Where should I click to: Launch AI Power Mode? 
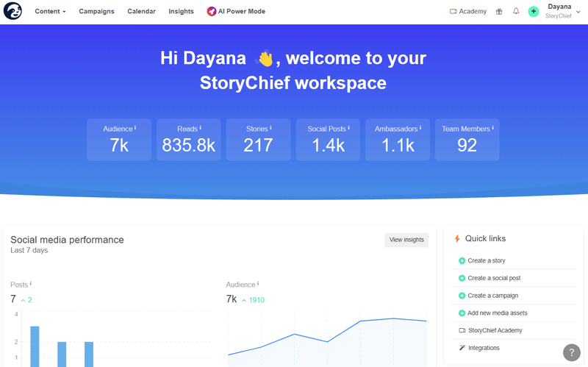coord(236,11)
